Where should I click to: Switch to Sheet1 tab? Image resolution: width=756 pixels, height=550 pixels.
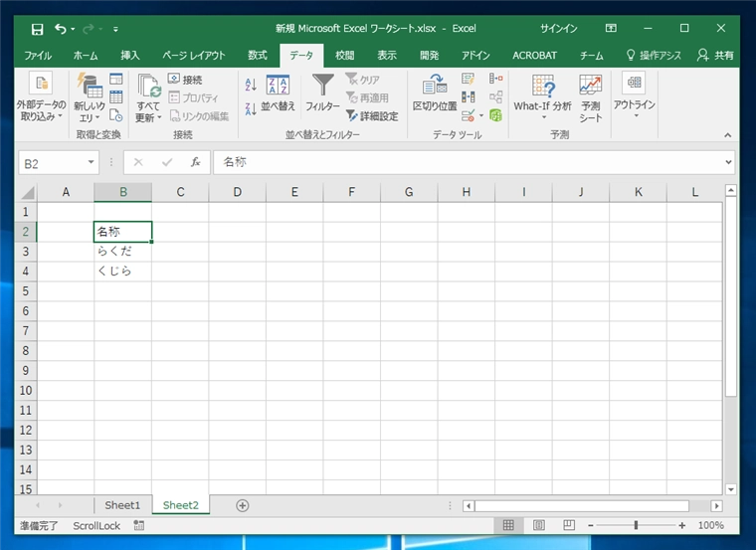pos(122,505)
